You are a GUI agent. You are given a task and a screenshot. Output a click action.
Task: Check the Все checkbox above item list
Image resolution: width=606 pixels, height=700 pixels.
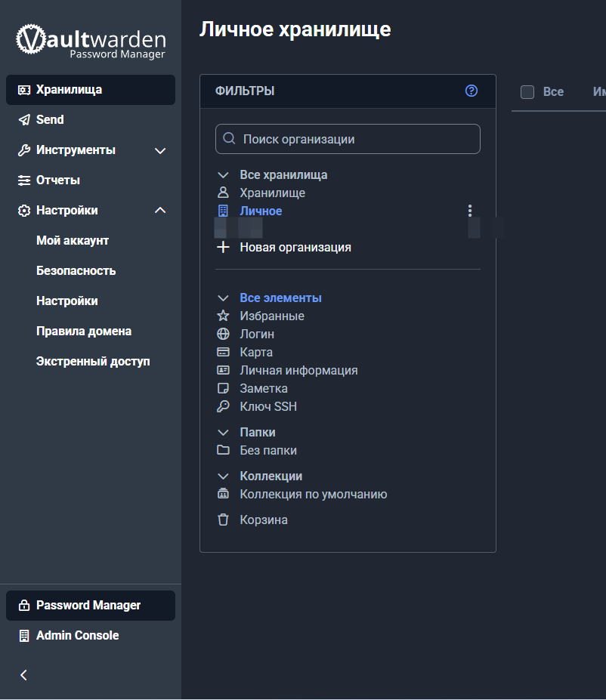pos(527,91)
